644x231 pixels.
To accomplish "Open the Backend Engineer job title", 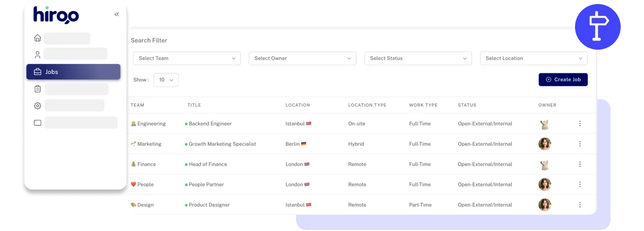I will 210,124.
